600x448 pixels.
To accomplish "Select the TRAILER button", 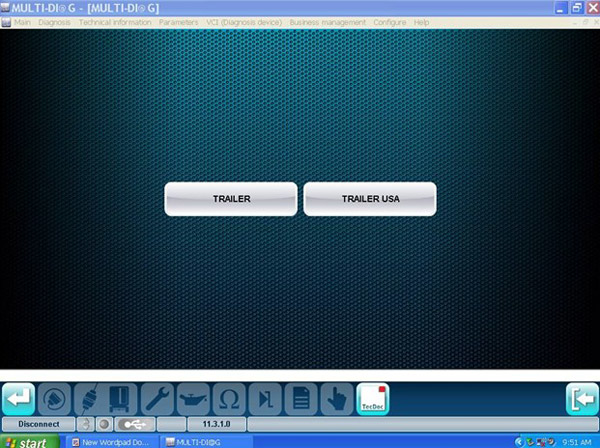I will [x=231, y=199].
